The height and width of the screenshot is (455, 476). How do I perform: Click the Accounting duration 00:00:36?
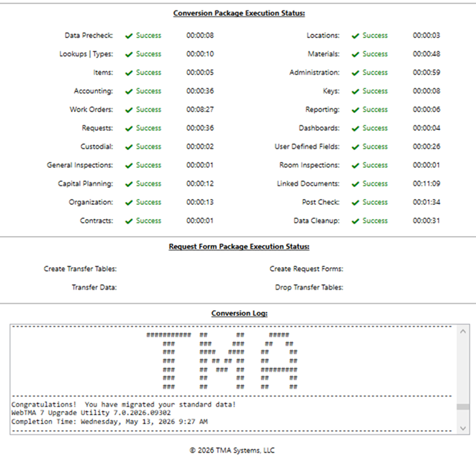(200, 91)
